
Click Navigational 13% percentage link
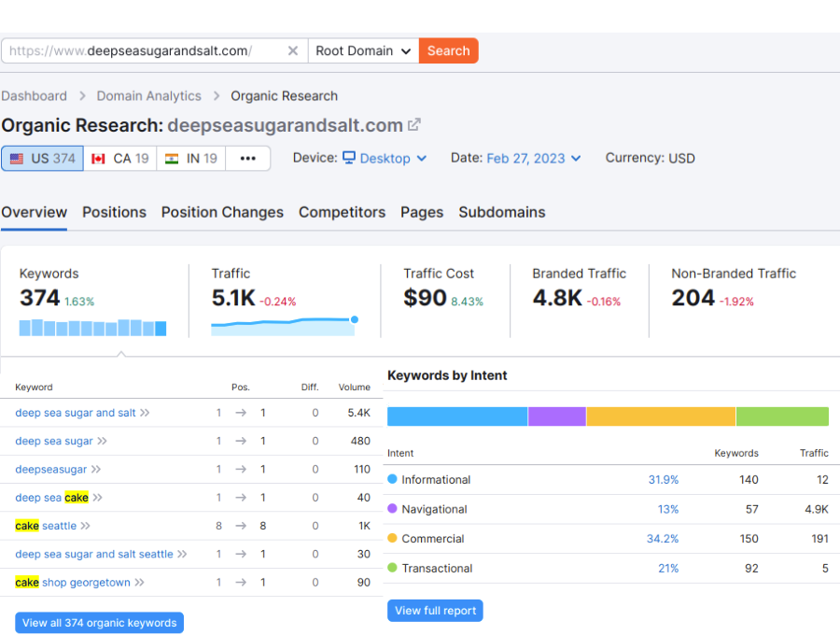(668, 509)
